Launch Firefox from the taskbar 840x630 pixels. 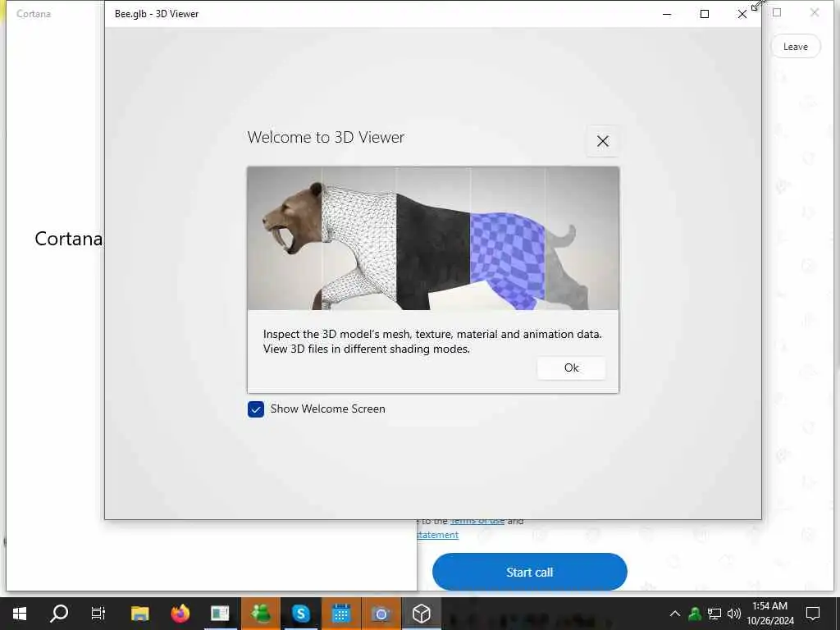click(x=180, y=614)
